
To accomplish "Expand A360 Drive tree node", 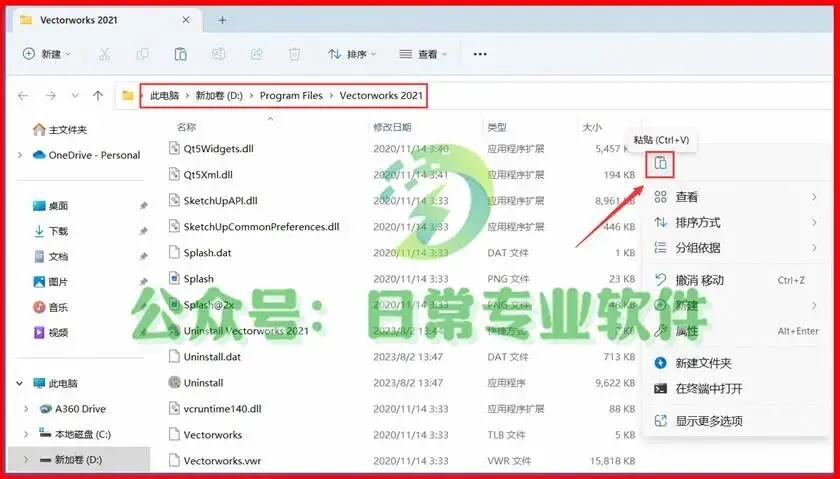I will pos(26,409).
